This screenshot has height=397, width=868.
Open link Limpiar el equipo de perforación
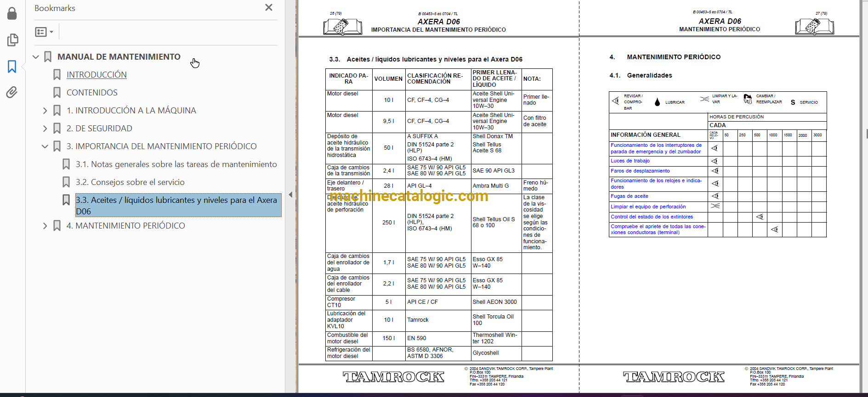(648, 207)
